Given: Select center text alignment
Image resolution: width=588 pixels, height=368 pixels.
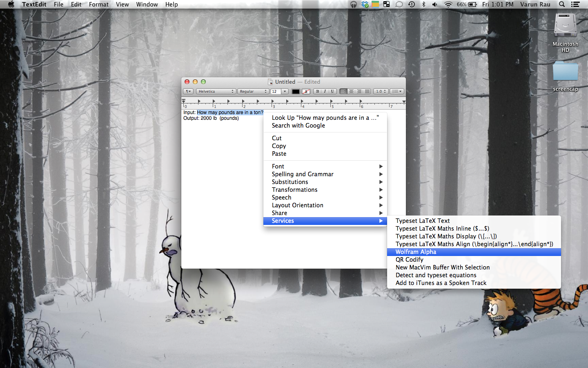Looking at the screenshot, I should pos(351,92).
